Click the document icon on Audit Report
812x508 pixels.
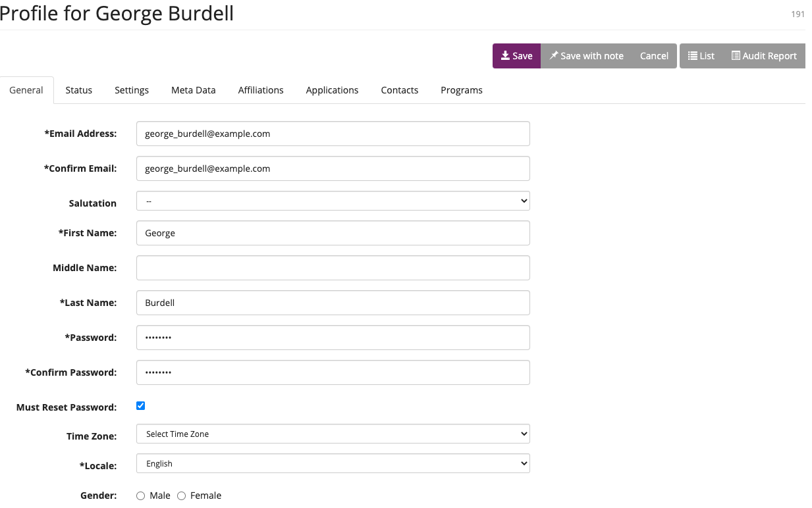tap(736, 56)
